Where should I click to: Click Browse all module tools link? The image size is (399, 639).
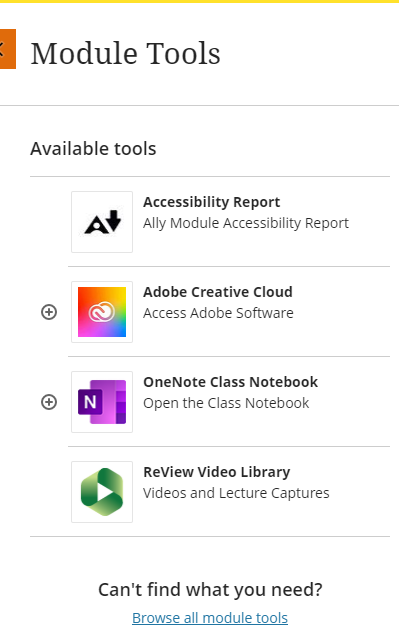(x=210, y=618)
